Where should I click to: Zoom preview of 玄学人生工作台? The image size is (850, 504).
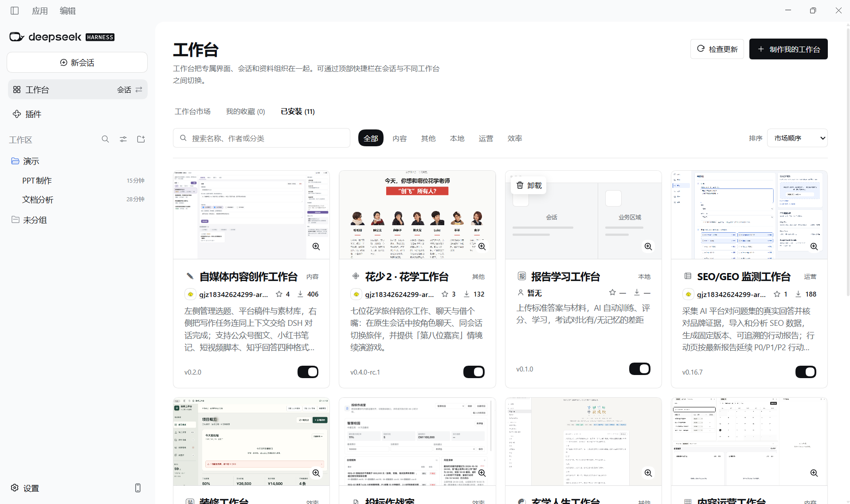pos(648,473)
